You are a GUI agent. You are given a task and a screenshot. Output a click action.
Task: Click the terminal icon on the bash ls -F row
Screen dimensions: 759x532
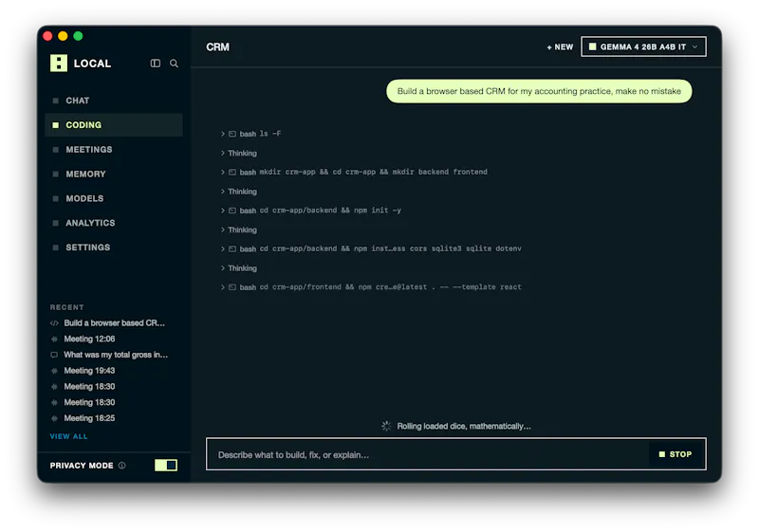(232, 134)
